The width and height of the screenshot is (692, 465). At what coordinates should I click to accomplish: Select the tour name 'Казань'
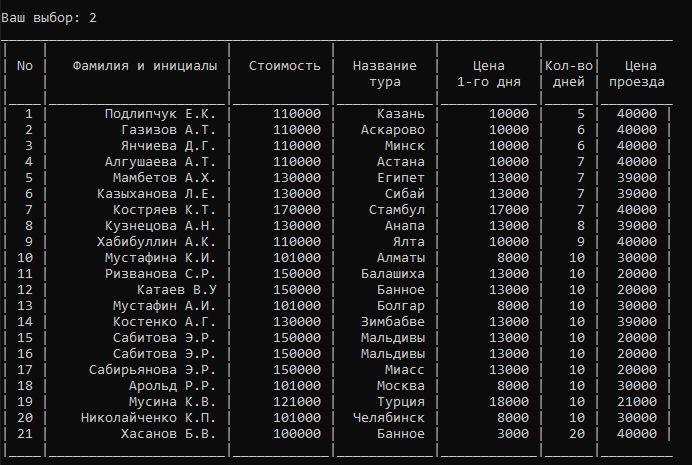coord(401,114)
